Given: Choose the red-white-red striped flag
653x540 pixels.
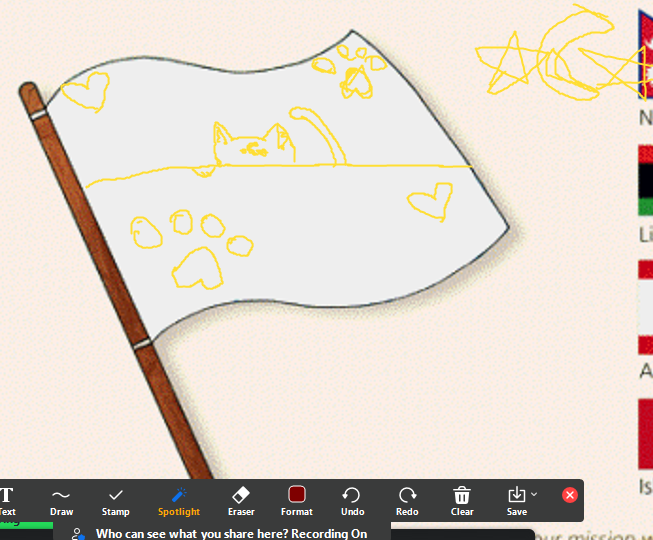Looking at the screenshot, I should [x=645, y=307].
